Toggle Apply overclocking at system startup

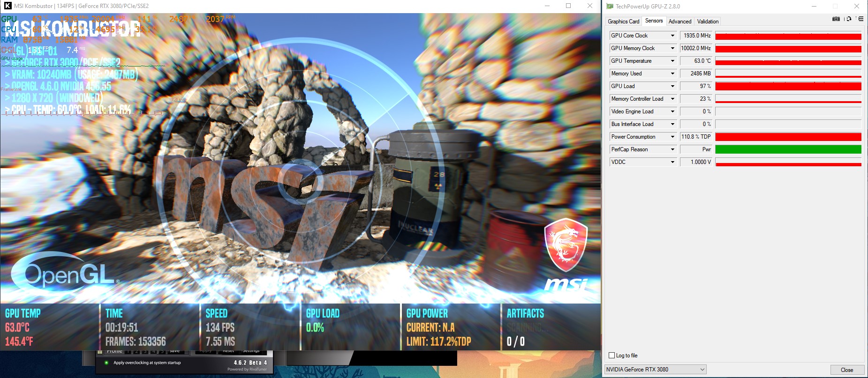(x=106, y=363)
